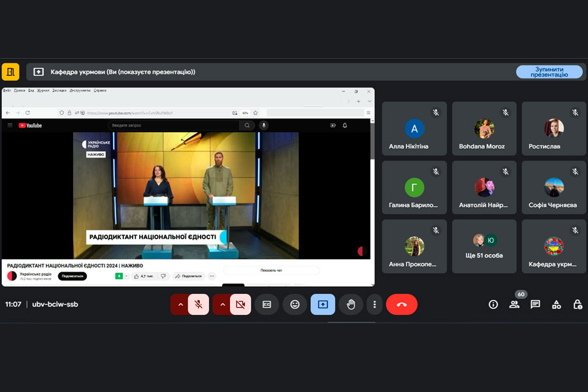Open the YouTube guide hamburger menu

(10, 125)
